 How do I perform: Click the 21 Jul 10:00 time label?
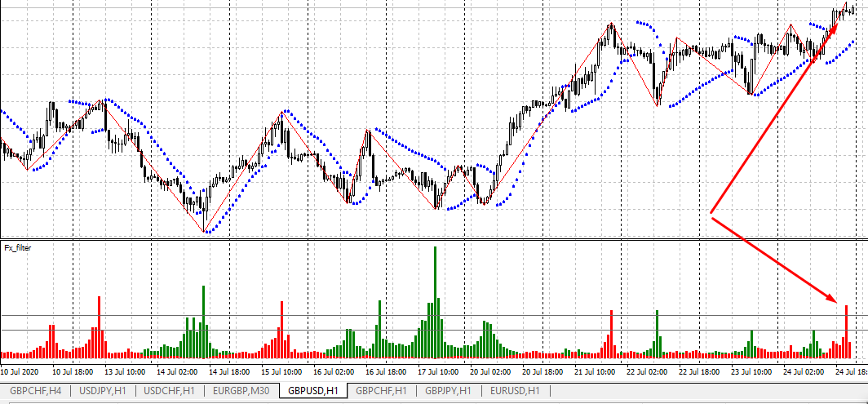[x=596, y=371]
